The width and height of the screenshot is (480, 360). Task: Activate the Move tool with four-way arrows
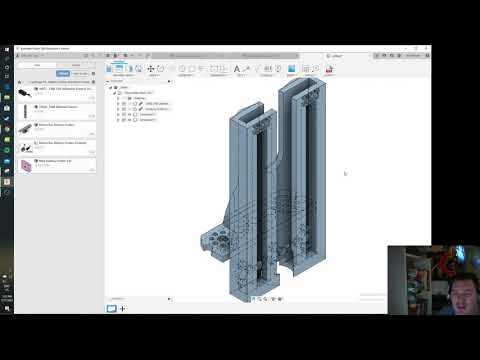pyautogui.click(x=151, y=69)
